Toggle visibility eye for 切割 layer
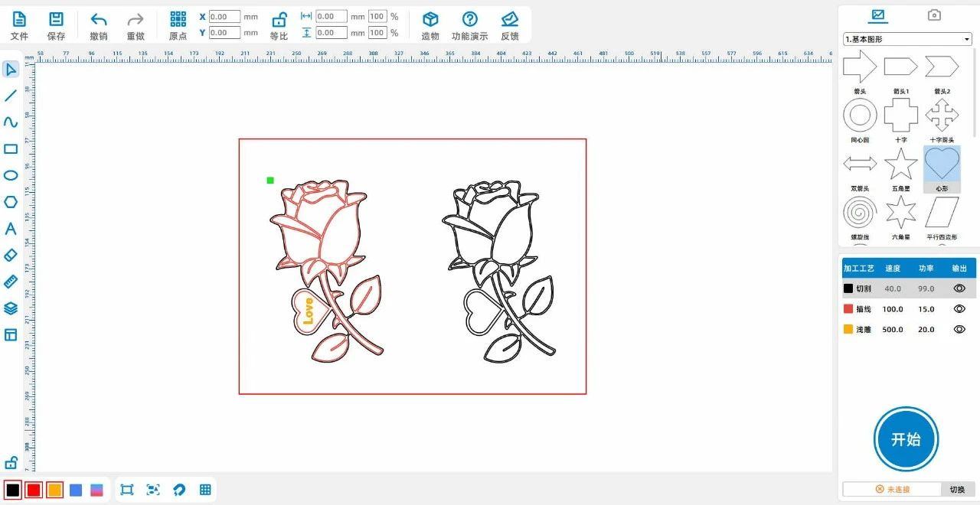This screenshot has height=505, width=980. click(x=959, y=288)
